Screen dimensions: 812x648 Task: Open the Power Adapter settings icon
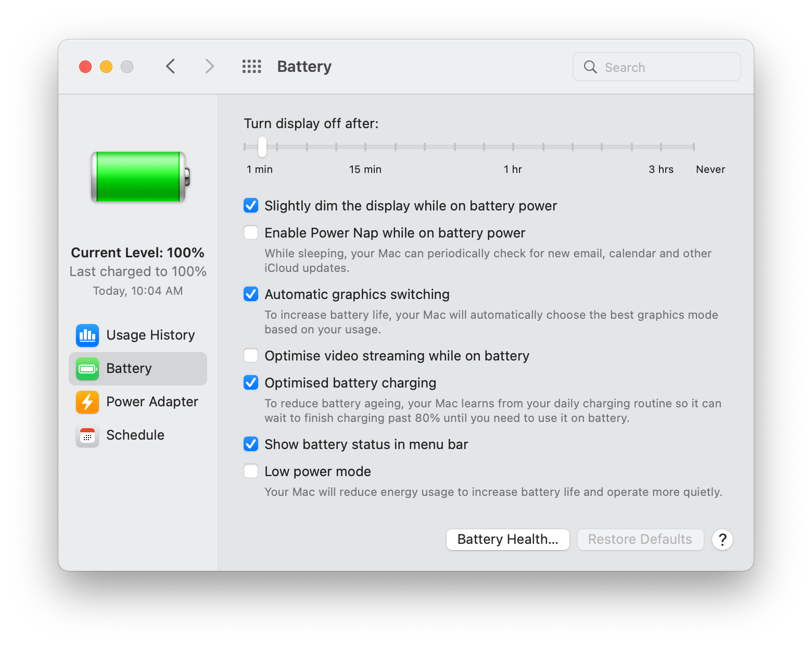[x=87, y=402]
